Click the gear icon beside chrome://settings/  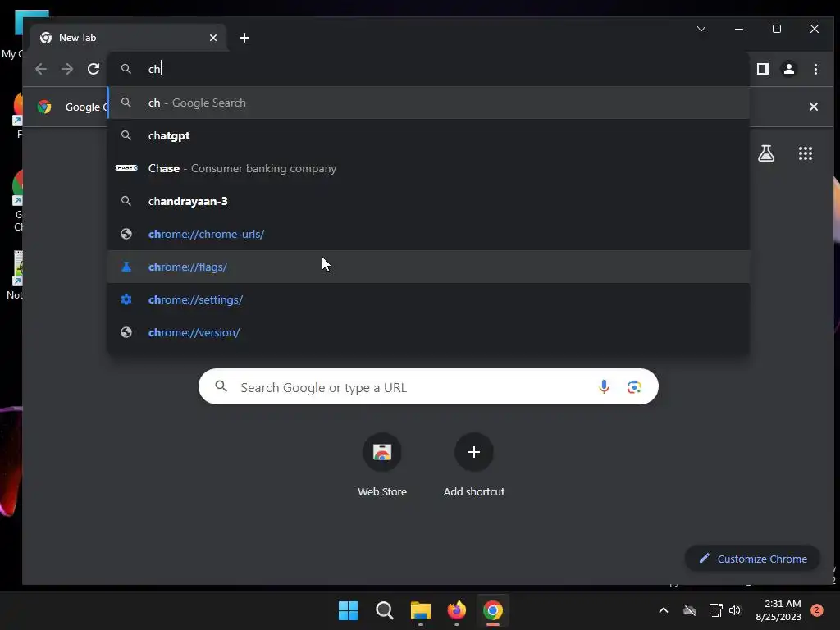pos(126,299)
